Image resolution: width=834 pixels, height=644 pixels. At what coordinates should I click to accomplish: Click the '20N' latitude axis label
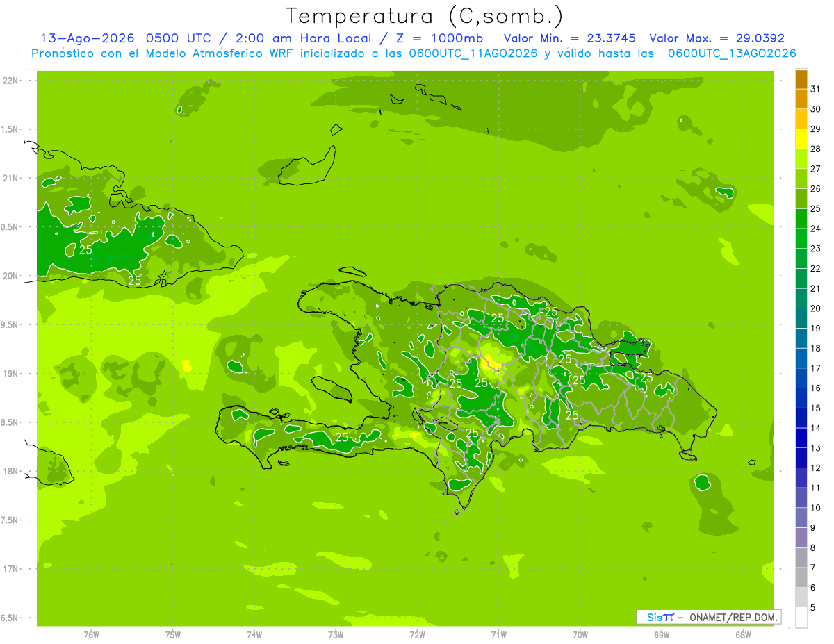10,276
